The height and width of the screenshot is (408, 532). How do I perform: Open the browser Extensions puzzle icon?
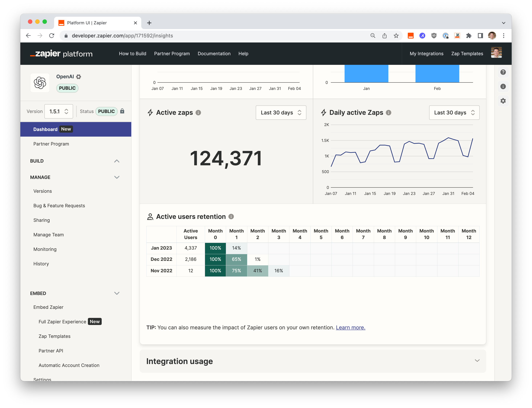coord(469,36)
